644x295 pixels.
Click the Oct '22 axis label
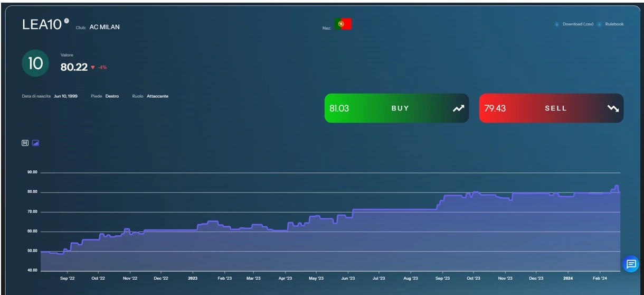pos(98,278)
